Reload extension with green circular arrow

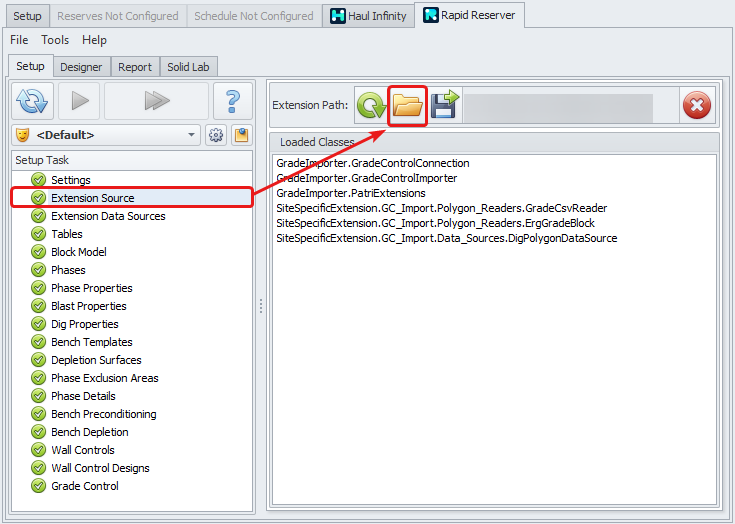pos(371,105)
